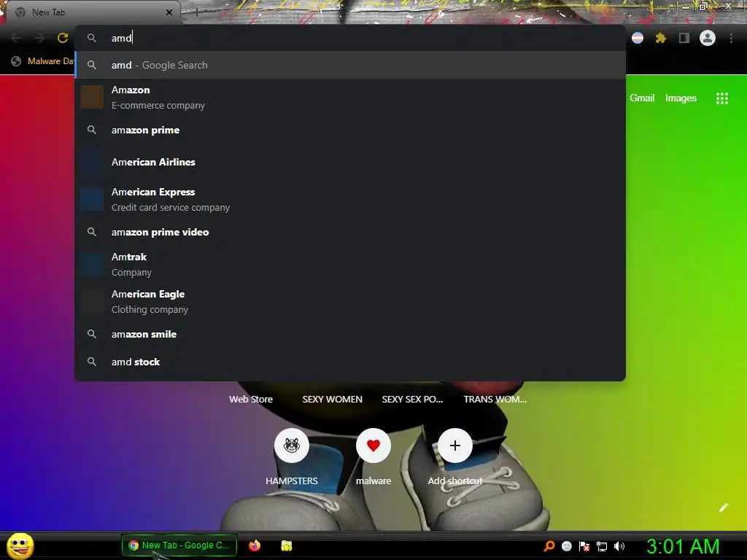Screen dimensions: 747x560
Task: Open Chrome's three-dot menu
Action: (x=731, y=38)
